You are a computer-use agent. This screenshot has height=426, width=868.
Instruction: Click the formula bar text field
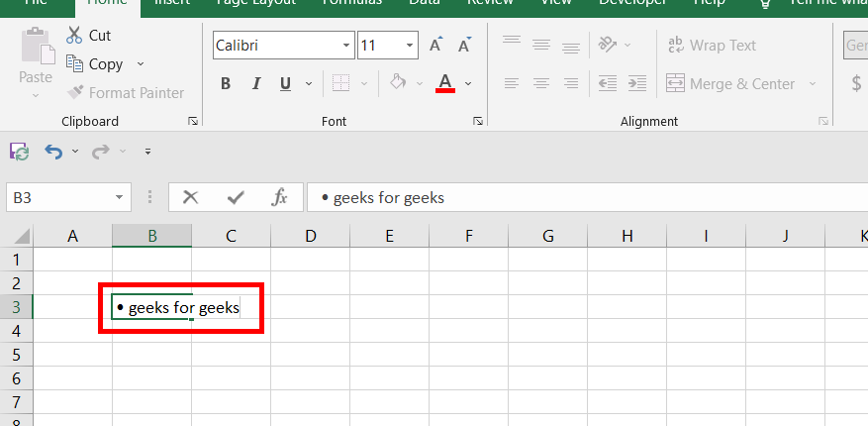tap(587, 197)
